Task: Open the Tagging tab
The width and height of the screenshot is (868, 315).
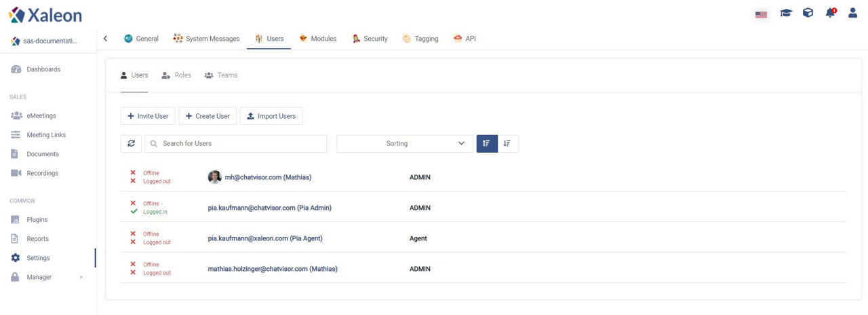Action: [420, 39]
